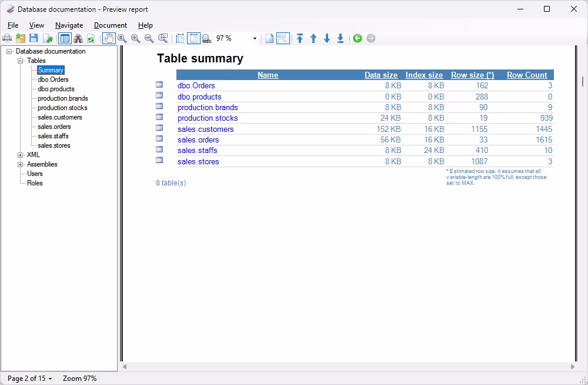Click the horizontal scrollbar left arrow
The image size is (588, 385).
125,367
